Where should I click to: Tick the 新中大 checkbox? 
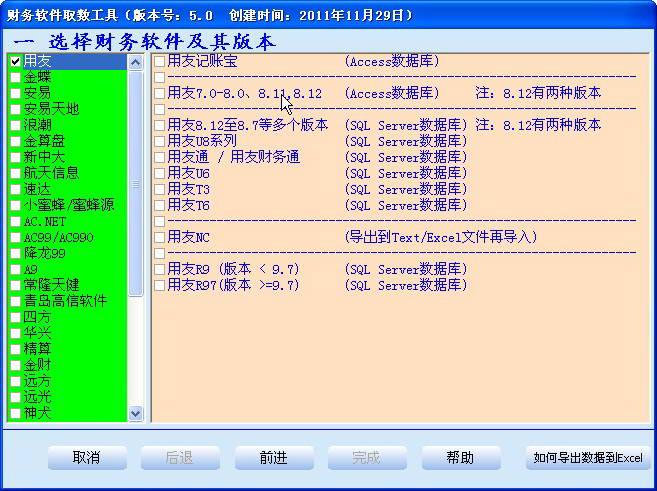(x=16, y=158)
